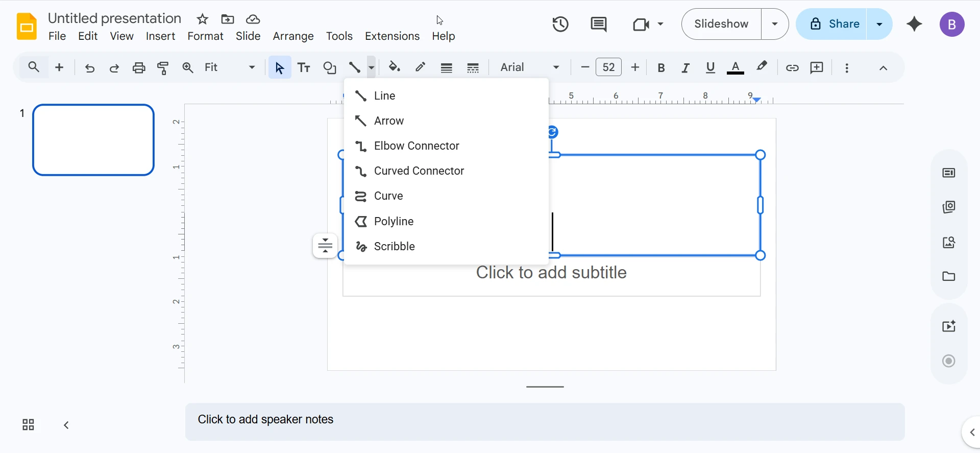
Task: Choose Elbow Connector from line menu
Action: coord(416,146)
